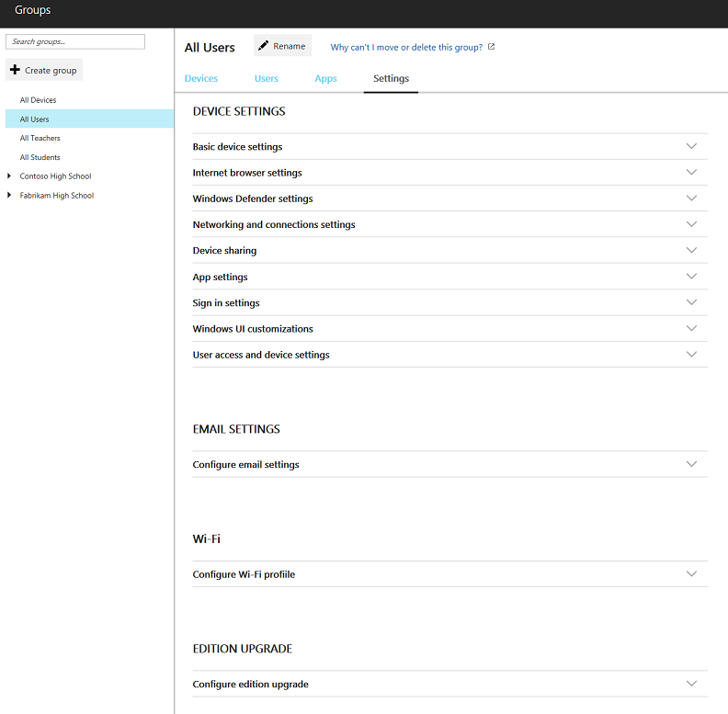Expand Internet browser settings chevron
The width and height of the screenshot is (728, 714).
691,172
